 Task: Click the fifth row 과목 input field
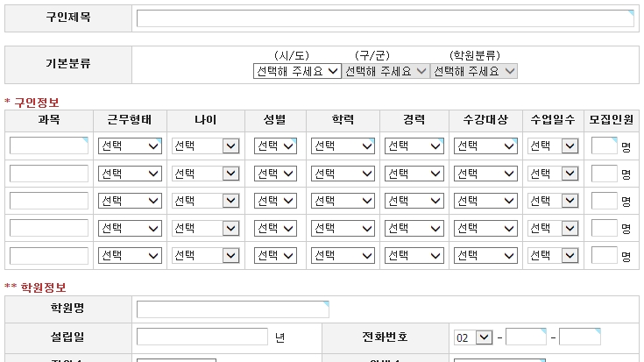(x=49, y=255)
